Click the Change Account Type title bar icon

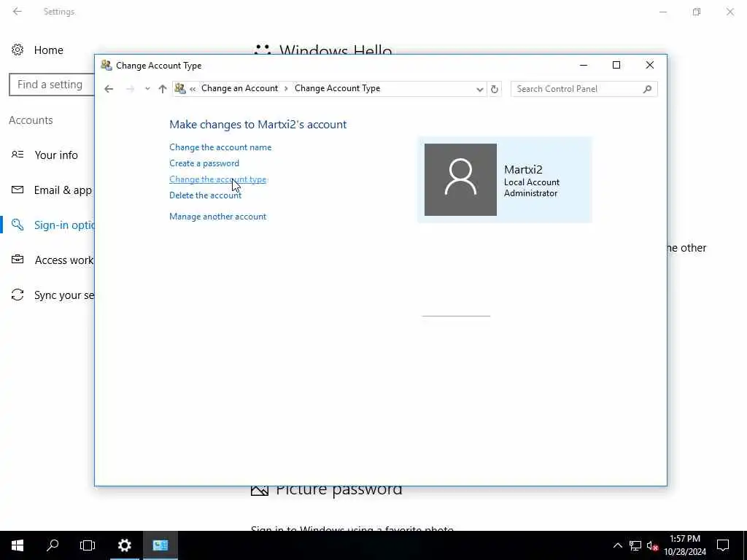click(107, 65)
